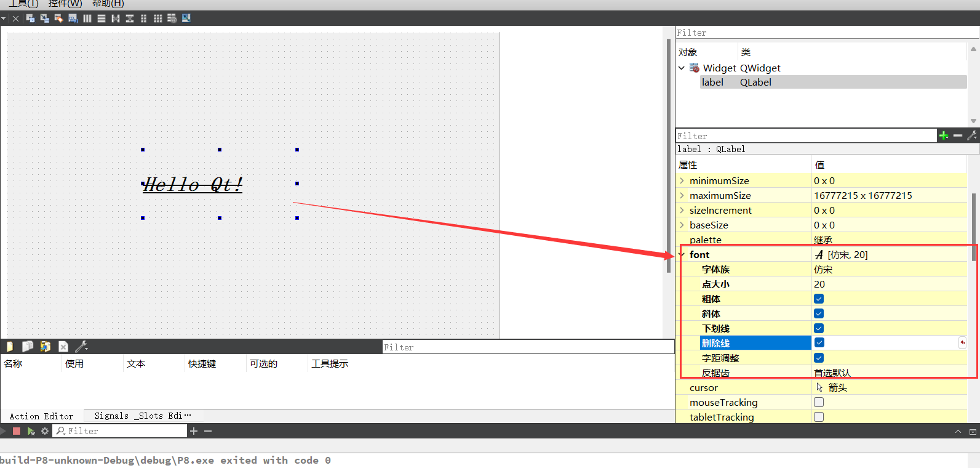Image resolution: width=980 pixels, height=468 pixels.
Task: Edit the 字体族 font family value 仿宋
Action: (x=889, y=269)
